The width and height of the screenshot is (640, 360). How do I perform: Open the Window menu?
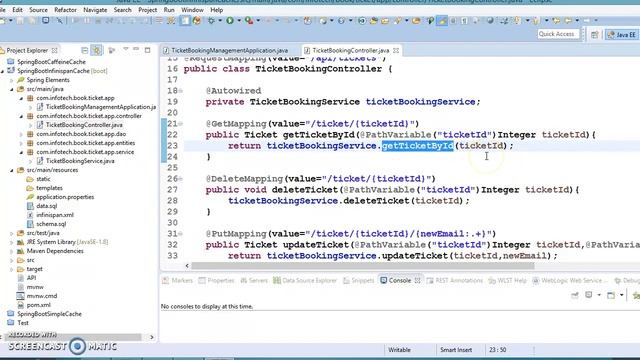(x=192, y=10)
